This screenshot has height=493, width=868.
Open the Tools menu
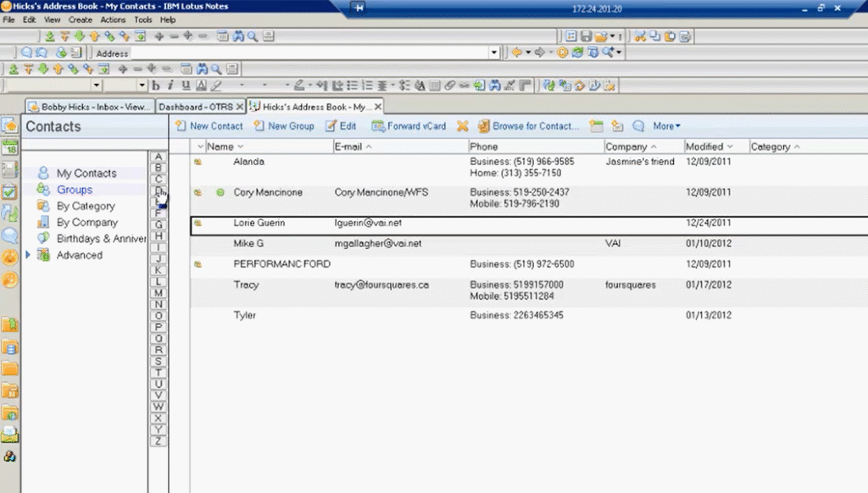coord(142,19)
